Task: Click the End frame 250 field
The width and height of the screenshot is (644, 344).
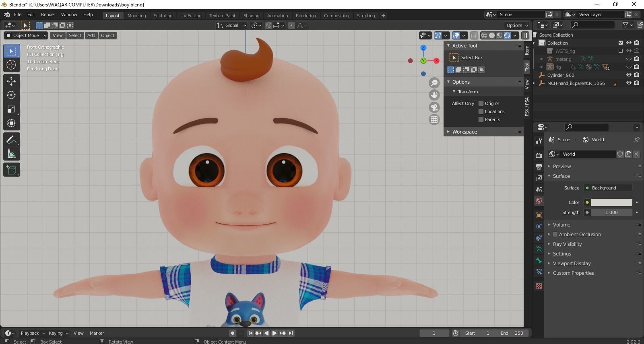Action: coord(512,333)
